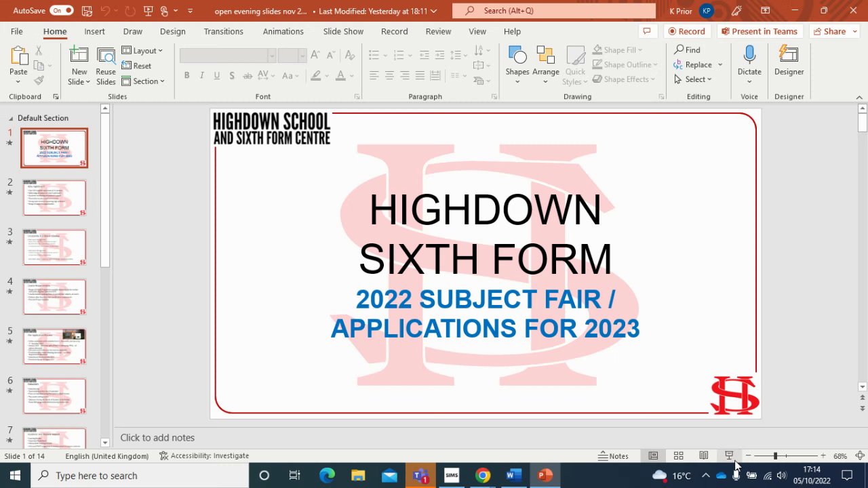Expand the Layout dropdown
The image size is (868, 488).
click(x=142, y=51)
